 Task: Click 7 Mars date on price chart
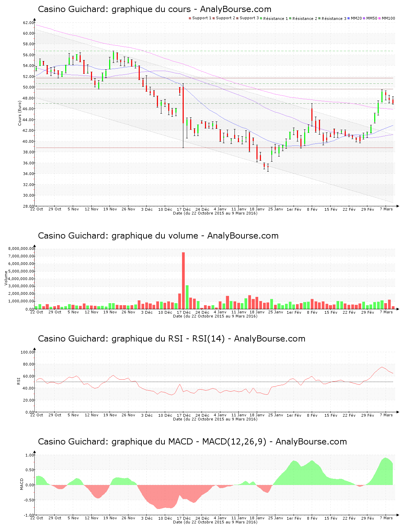pyautogui.click(x=386, y=209)
